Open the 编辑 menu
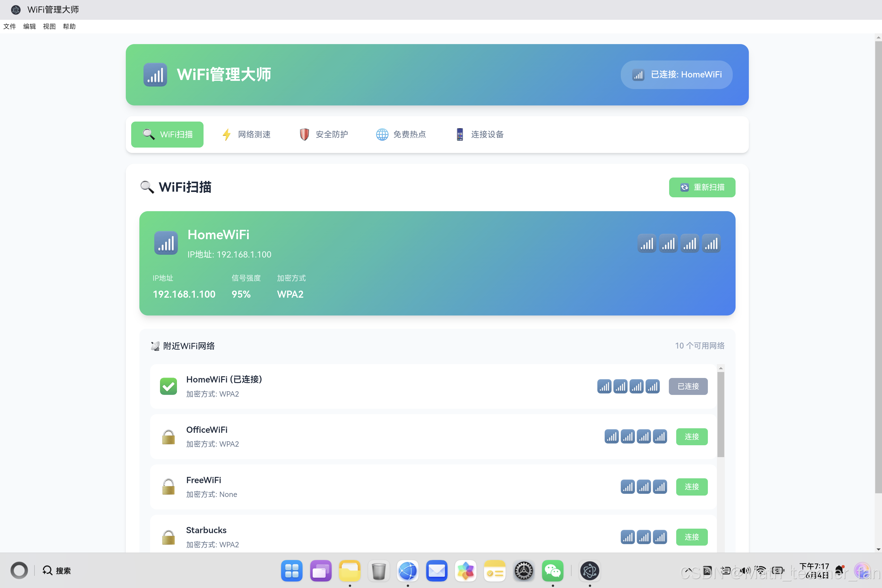This screenshot has height=588, width=882. (30, 26)
